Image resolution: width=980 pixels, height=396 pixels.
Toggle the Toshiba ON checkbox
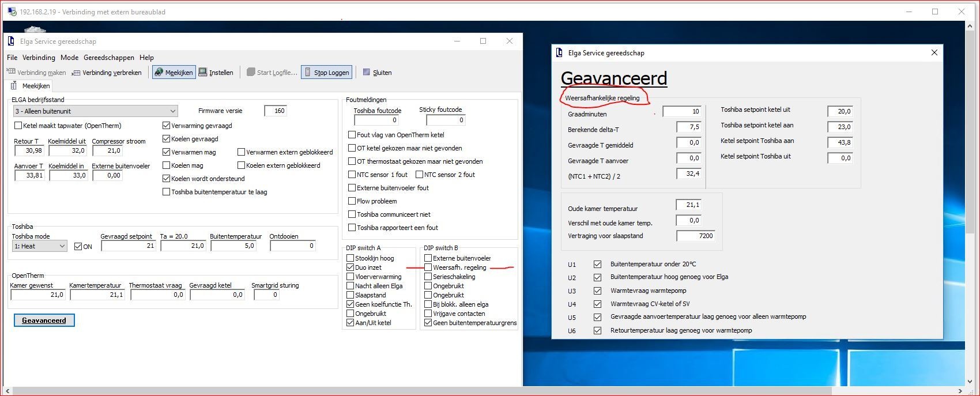click(x=78, y=247)
